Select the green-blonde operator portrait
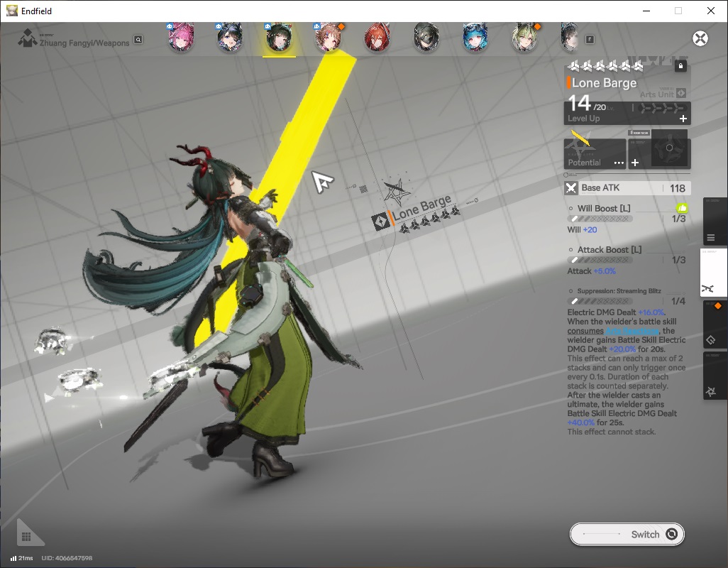The image size is (728, 568). pos(524,38)
